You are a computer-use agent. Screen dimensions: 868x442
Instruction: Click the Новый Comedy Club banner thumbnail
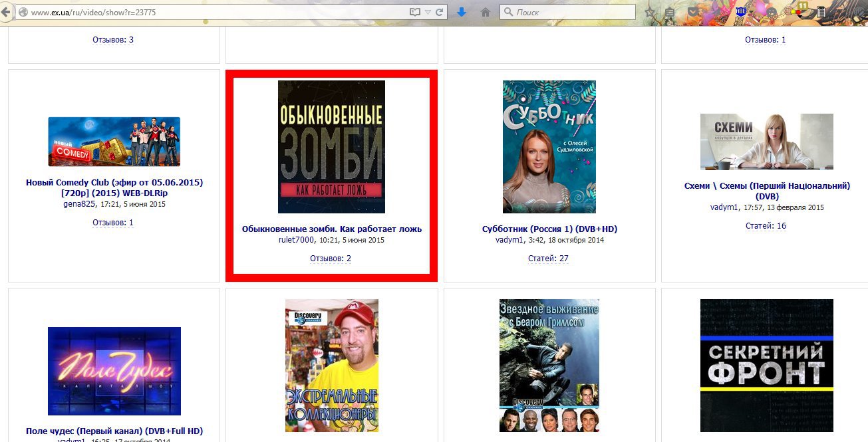pyautogui.click(x=114, y=142)
